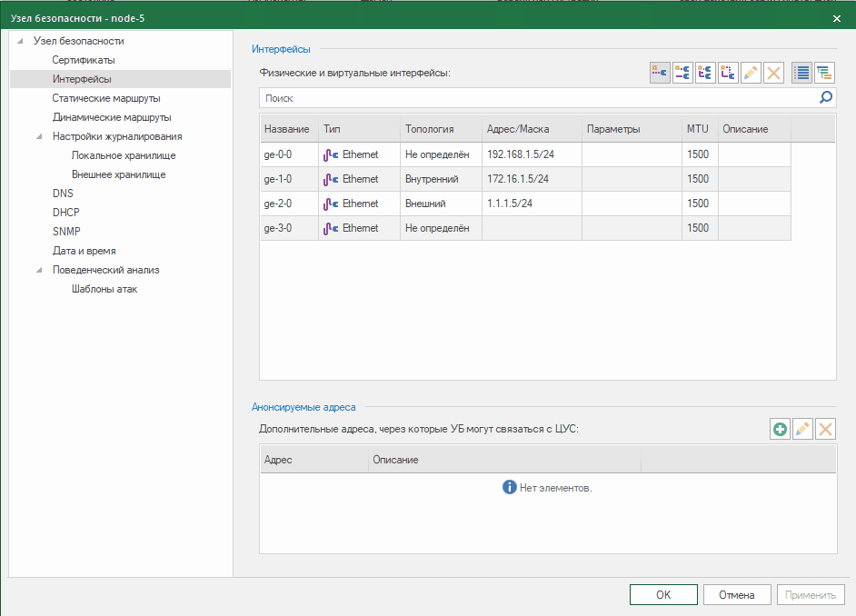Open the Сертификаты settings page

tap(84, 60)
